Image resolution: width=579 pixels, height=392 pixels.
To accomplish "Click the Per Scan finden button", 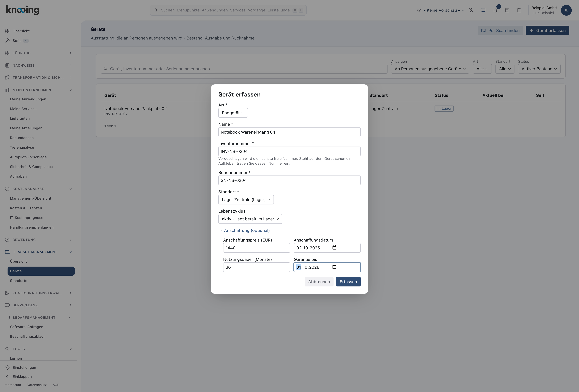I will pos(500,30).
